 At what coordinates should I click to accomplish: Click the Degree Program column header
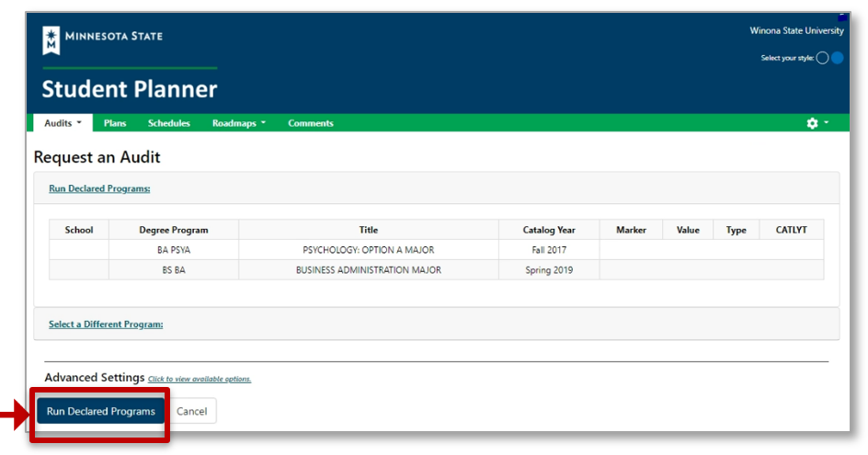tap(174, 230)
